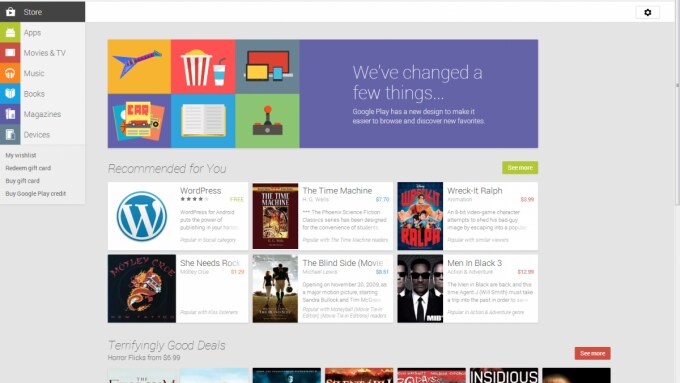680x383 pixels.
Task: Click Redeem gift card link
Action: 28,168
